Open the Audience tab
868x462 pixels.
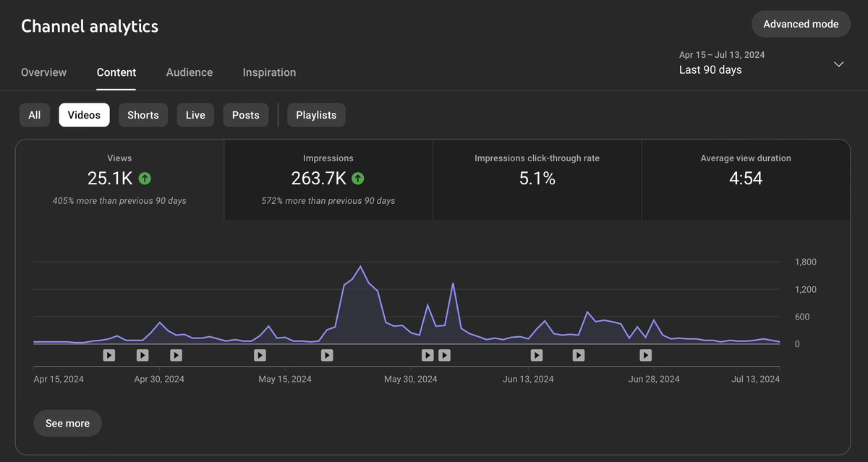click(x=190, y=72)
